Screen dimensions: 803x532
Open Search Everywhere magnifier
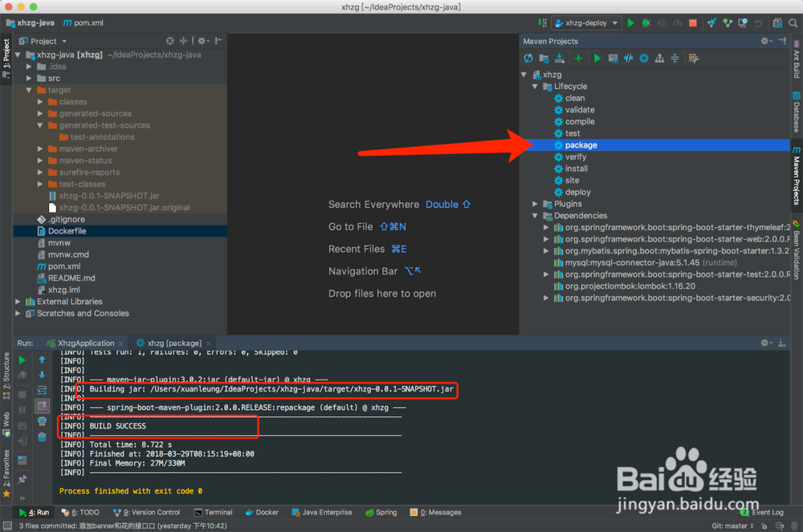[793, 23]
